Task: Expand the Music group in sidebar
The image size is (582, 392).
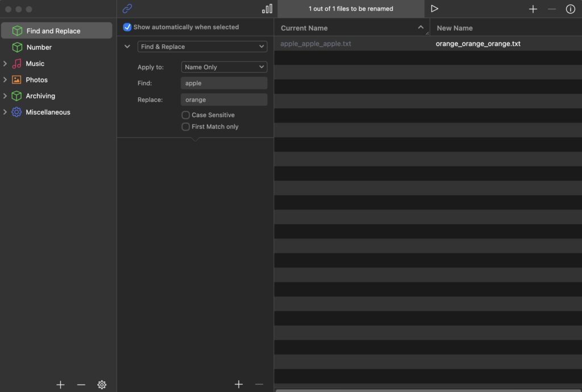Action: pos(5,64)
